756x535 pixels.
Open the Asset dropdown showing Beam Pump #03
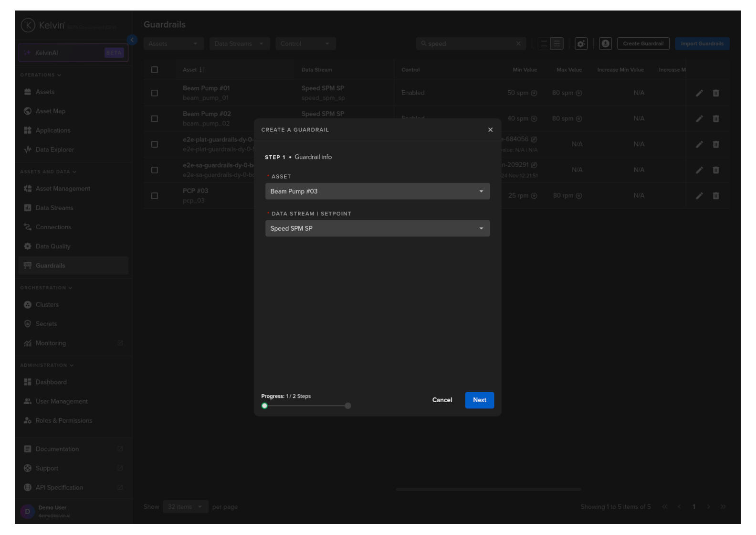coord(377,192)
